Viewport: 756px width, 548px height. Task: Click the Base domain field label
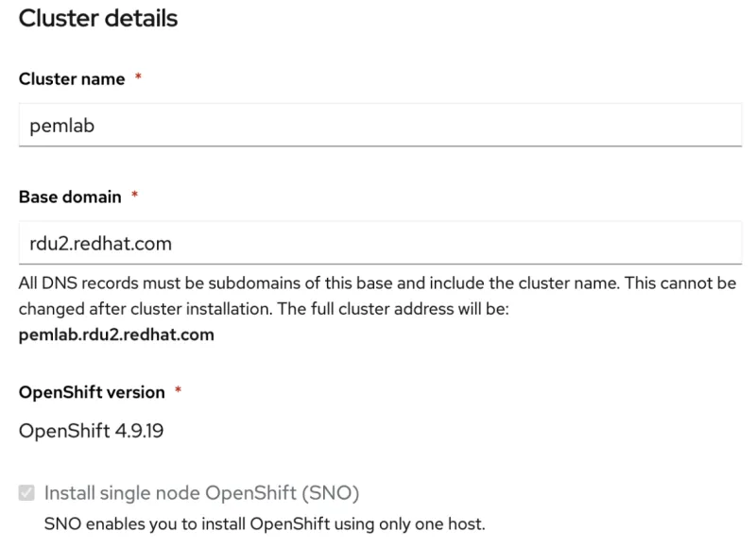(70, 197)
